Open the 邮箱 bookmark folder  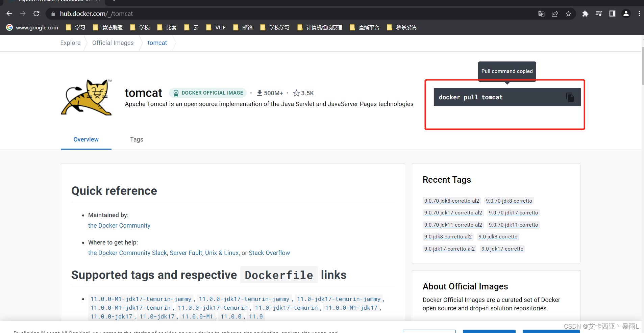coord(243,27)
